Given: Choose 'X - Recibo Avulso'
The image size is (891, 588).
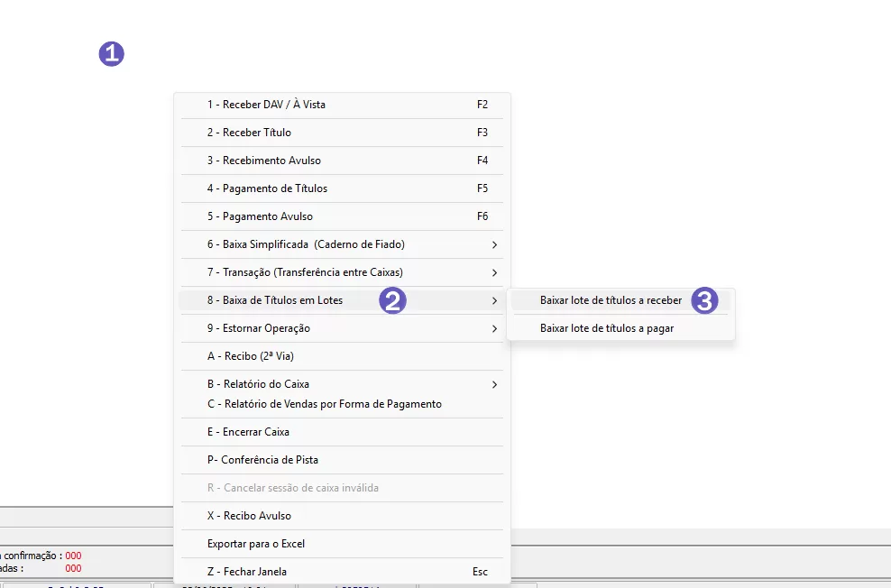Looking at the screenshot, I should pyautogui.click(x=249, y=516).
